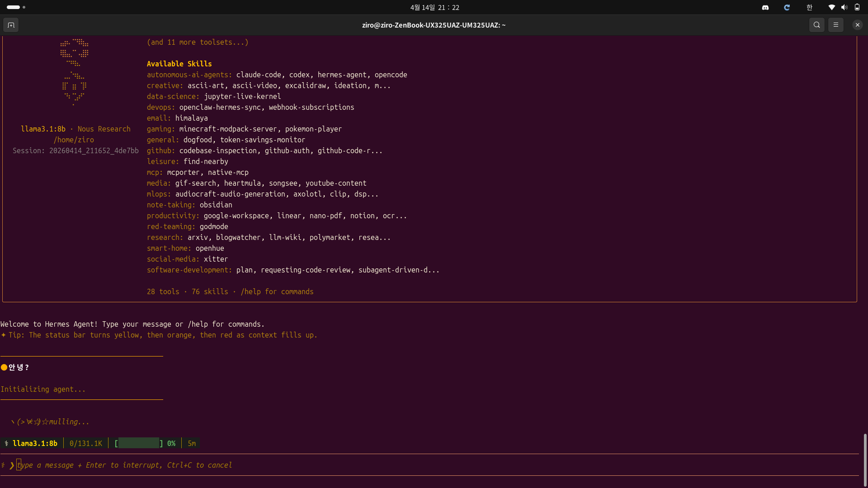
Task: Open terminal search
Action: (x=816, y=25)
